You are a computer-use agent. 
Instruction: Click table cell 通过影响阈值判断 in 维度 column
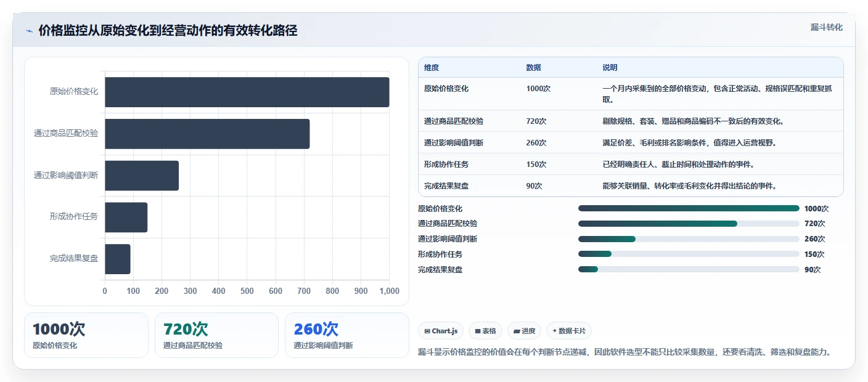[x=454, y=143]
